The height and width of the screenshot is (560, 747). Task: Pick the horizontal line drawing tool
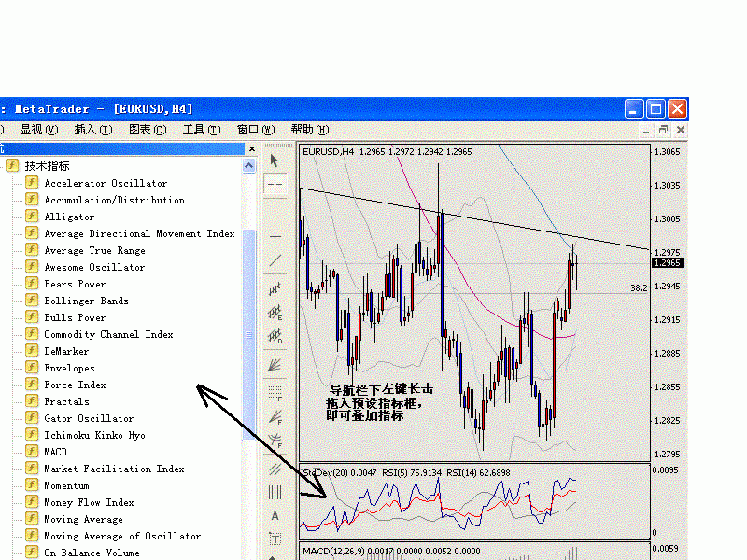[275, 236]
